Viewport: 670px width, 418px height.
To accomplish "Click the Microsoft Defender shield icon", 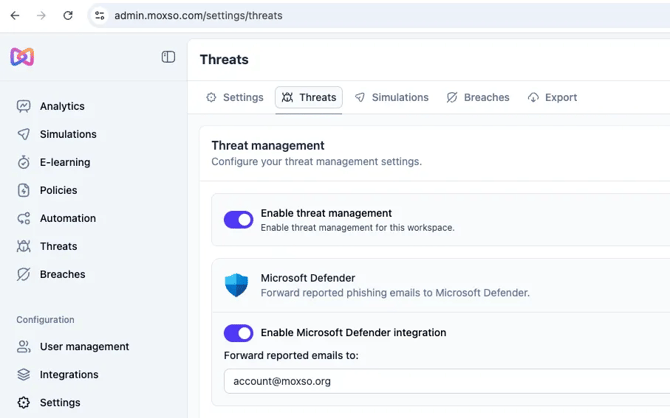I will pos(236,285).
